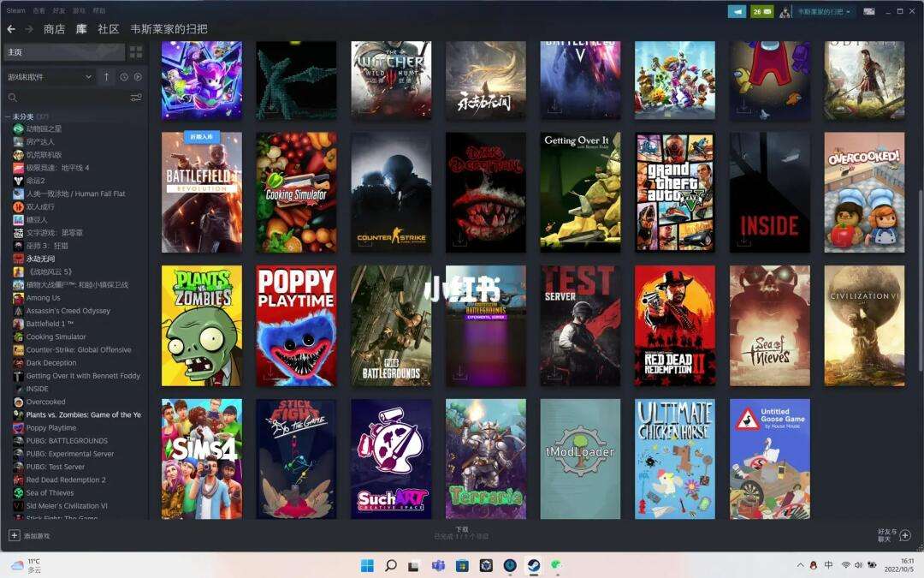The image size is (924, 578).
Task: Open The Witcher 3 game cover
Action: click(x=391, y=80)
